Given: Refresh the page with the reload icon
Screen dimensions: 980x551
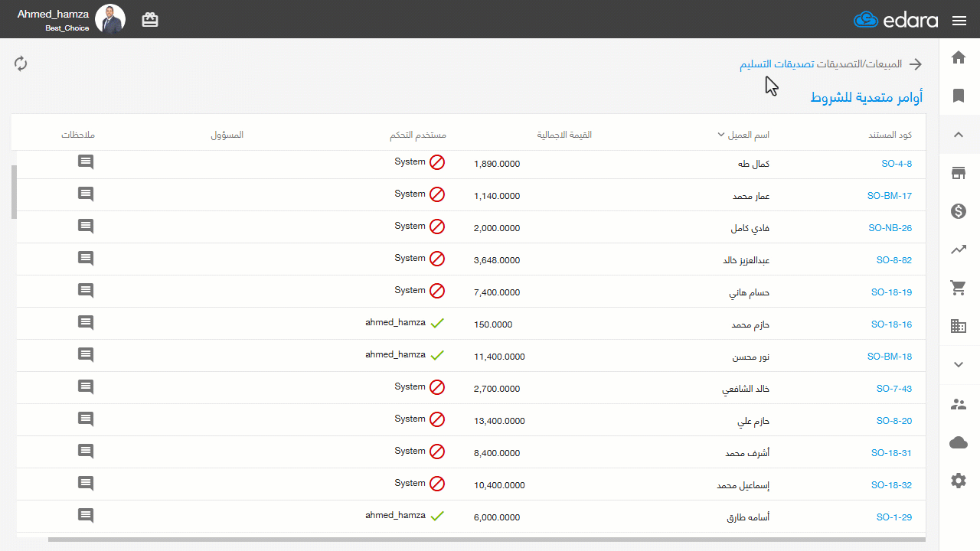Looking at the screenshot, I should [x=21, y=64].
